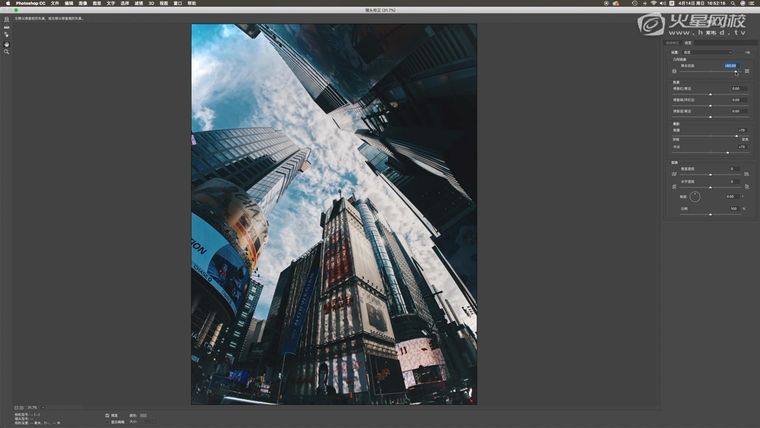Open the settings panel flyout menu
The image size is (760, 428).
click(747, 52)
